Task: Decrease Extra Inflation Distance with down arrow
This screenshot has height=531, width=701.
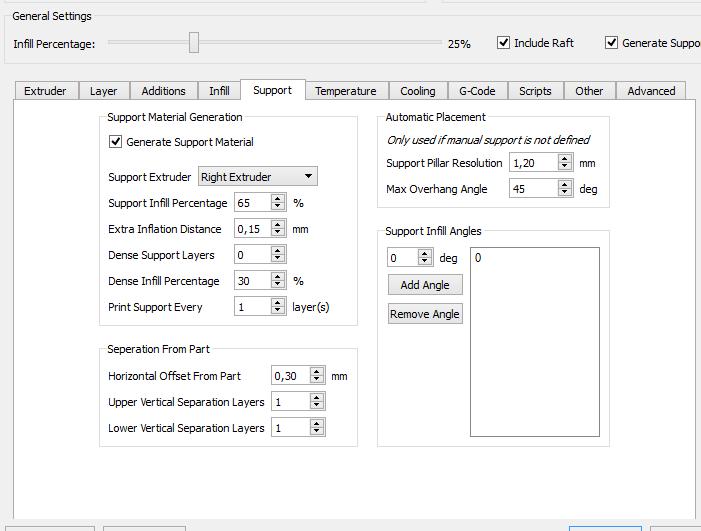Action: (278, 233)
